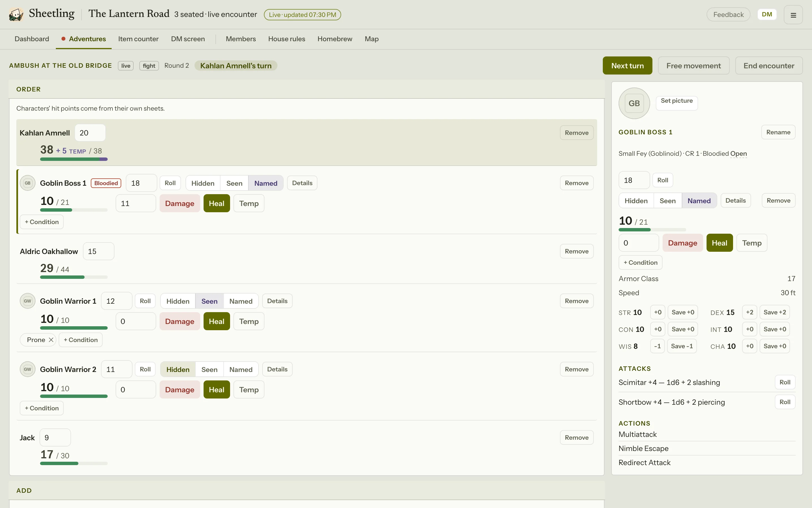Click the large GB portrait in side panel

634,103
